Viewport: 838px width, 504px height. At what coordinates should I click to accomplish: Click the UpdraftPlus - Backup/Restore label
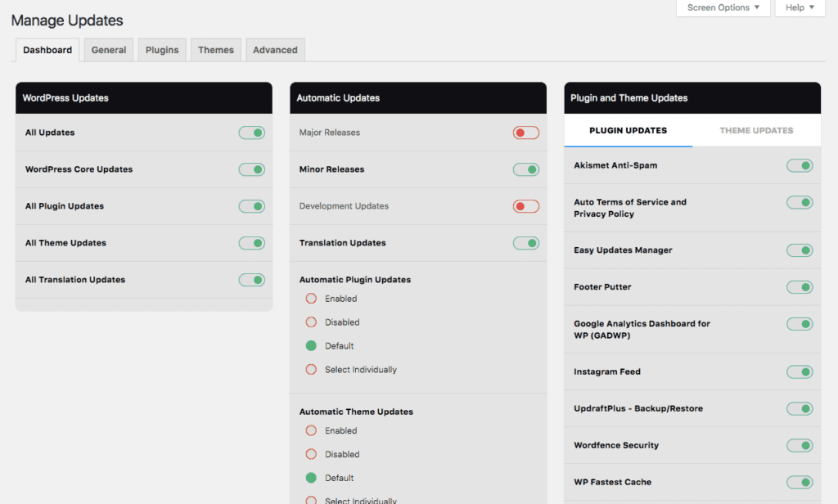click(638, 408)
